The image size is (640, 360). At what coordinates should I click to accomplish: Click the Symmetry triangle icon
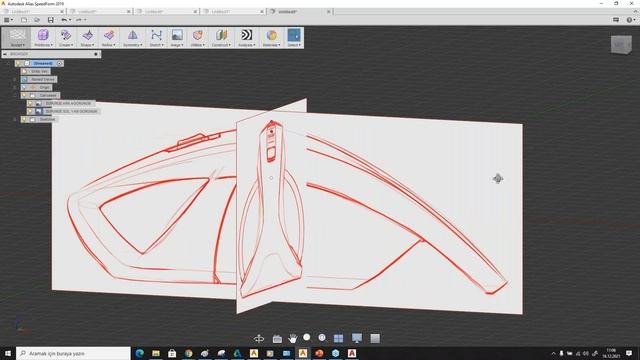132,35
